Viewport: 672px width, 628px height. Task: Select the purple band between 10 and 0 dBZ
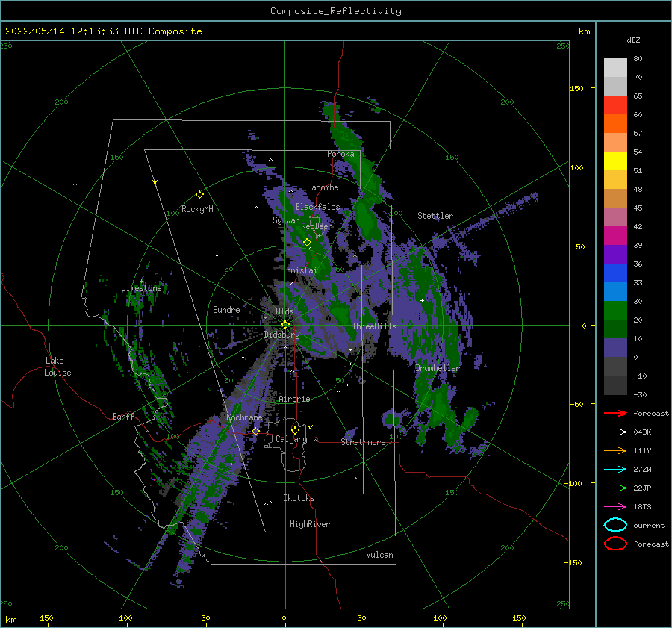[x=615, y=348]
